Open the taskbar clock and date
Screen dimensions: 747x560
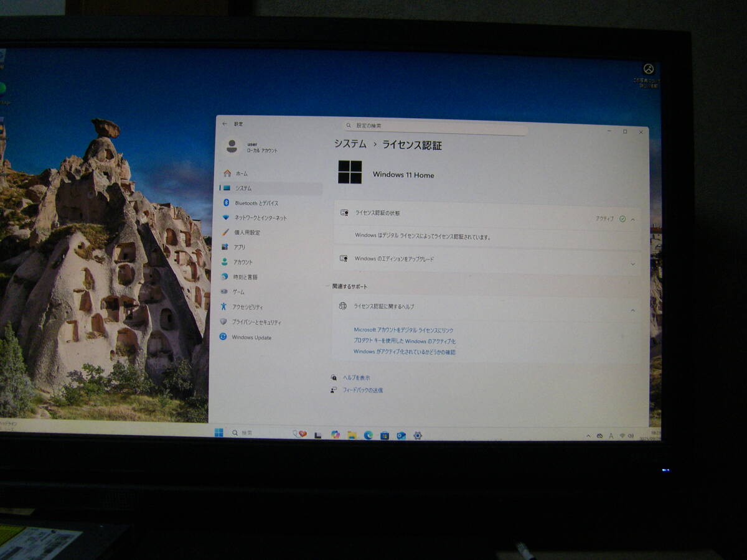(651, 435)
